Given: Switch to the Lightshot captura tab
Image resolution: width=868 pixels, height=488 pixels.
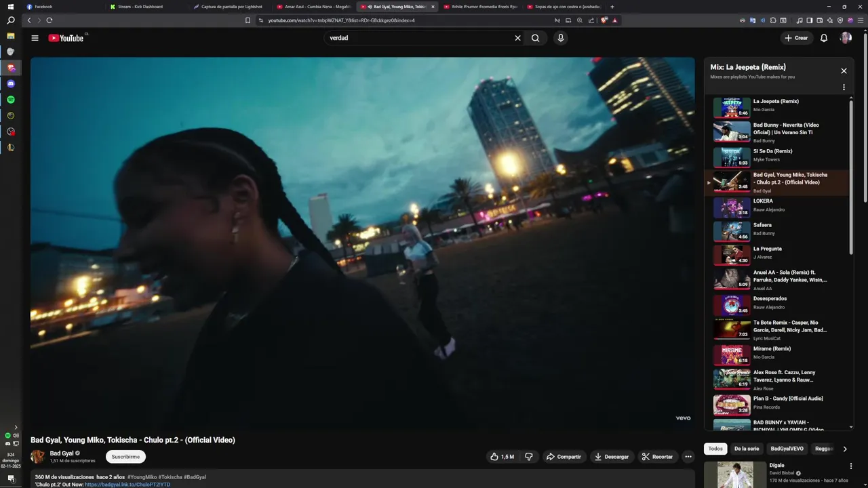Looking at the screenshot, I should [231, 7].
